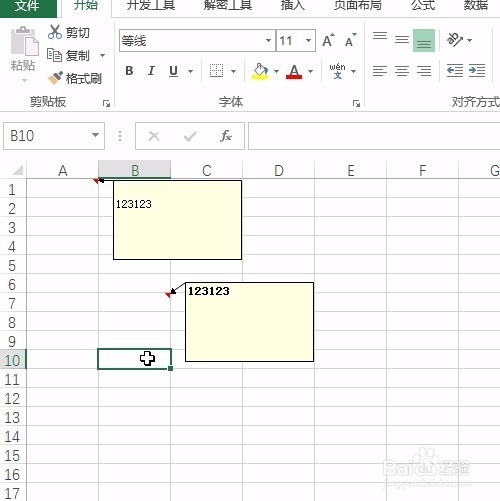Click the formula bar cancel X
Image resolution: width=500 pixels, height=501 pixels.
point(154,136)
